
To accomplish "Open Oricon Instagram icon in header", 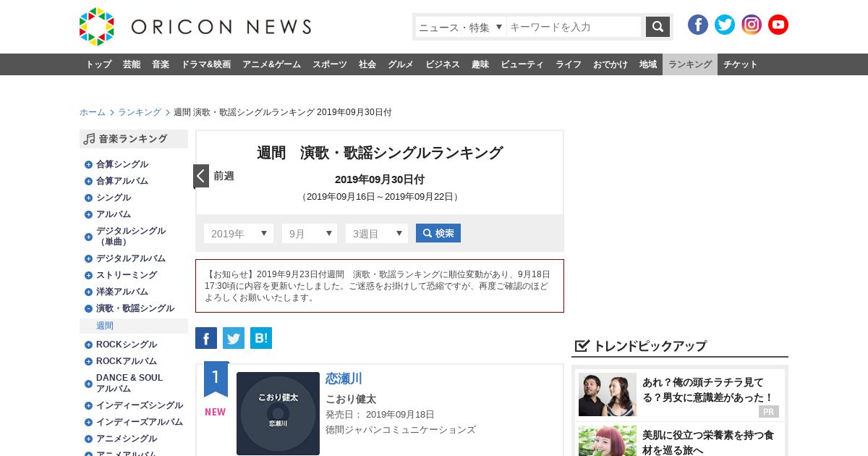I will [752, 25].
